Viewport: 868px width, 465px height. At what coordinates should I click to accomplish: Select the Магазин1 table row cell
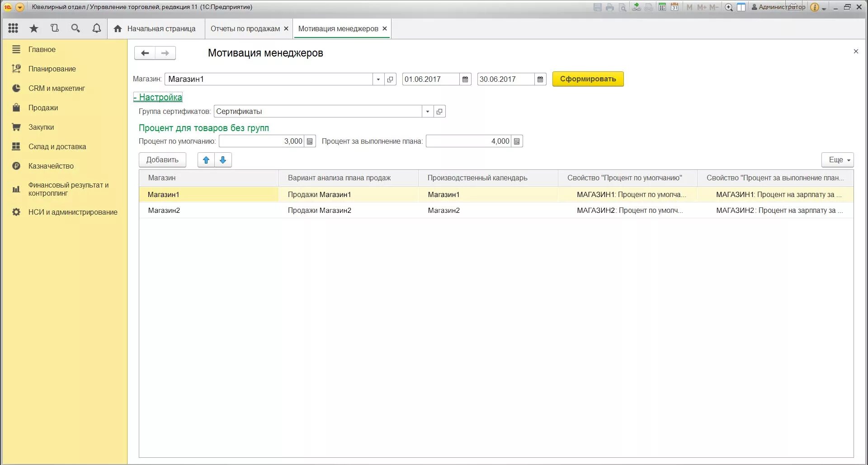click(209, 194)
